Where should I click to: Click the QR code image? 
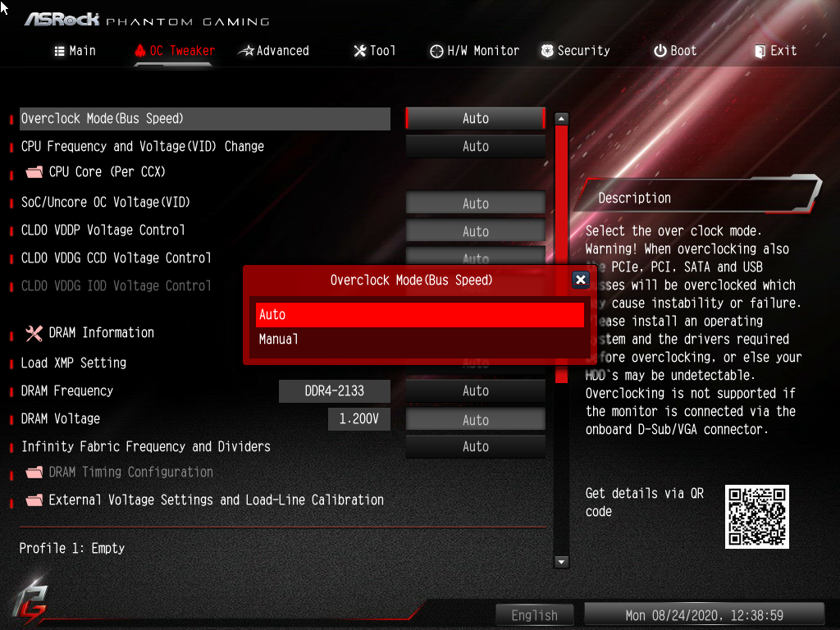pos(757,517)
